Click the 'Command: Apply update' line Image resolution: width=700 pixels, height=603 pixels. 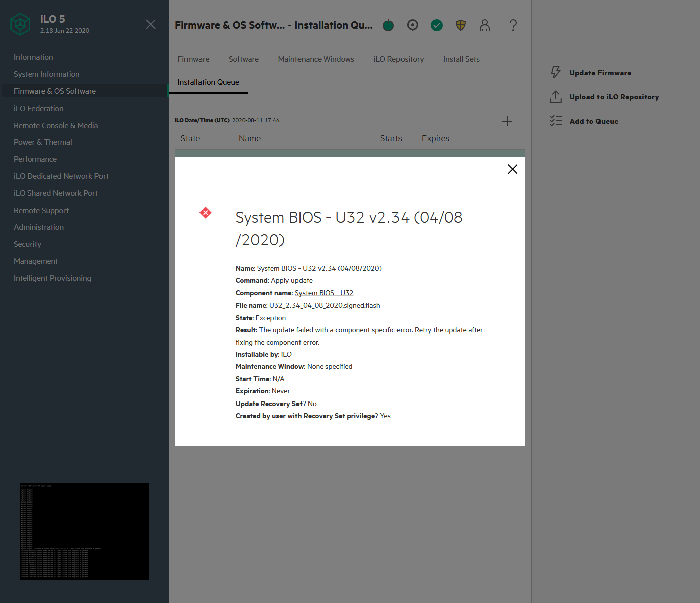coord(274,281)
